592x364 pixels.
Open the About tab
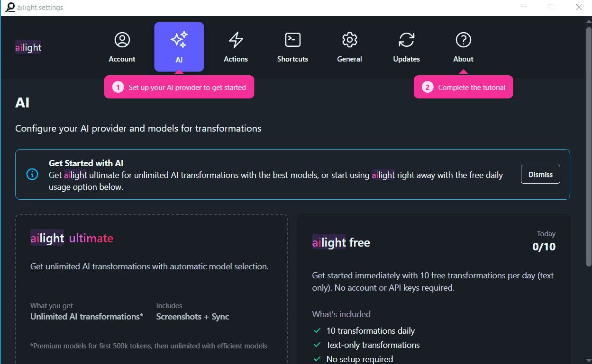[464, 47]
